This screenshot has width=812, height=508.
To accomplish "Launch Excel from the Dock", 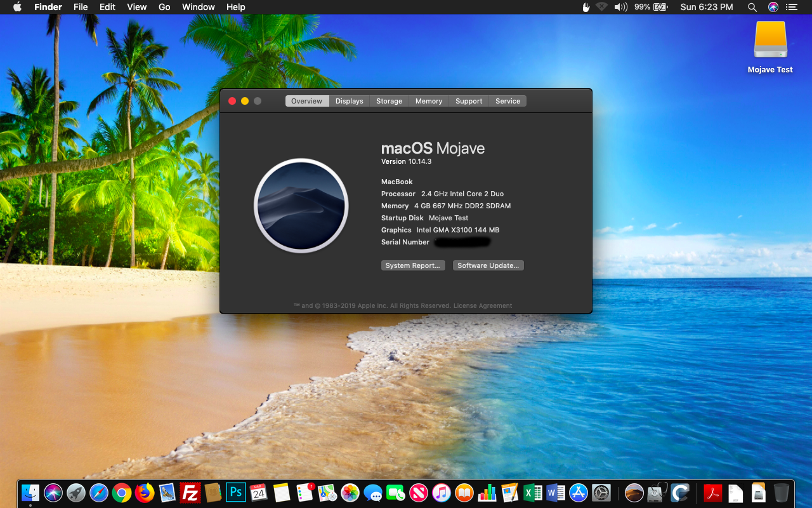I will click(533, 493).
